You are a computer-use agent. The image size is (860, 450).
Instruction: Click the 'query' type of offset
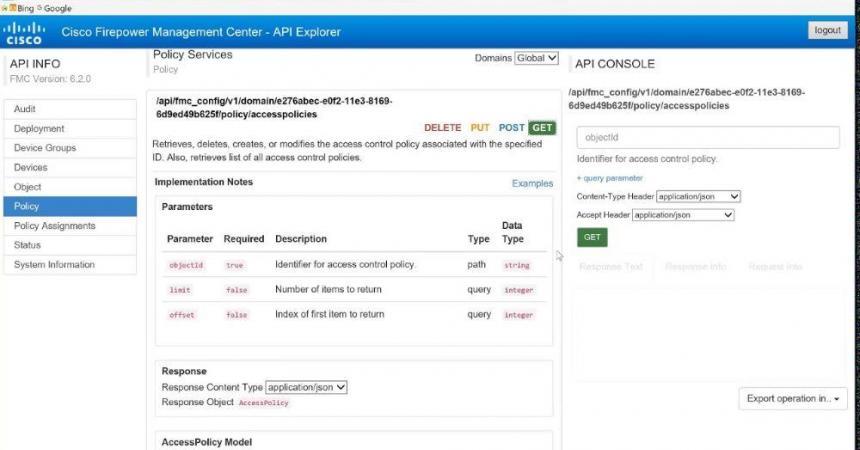[x=479, y=314]
